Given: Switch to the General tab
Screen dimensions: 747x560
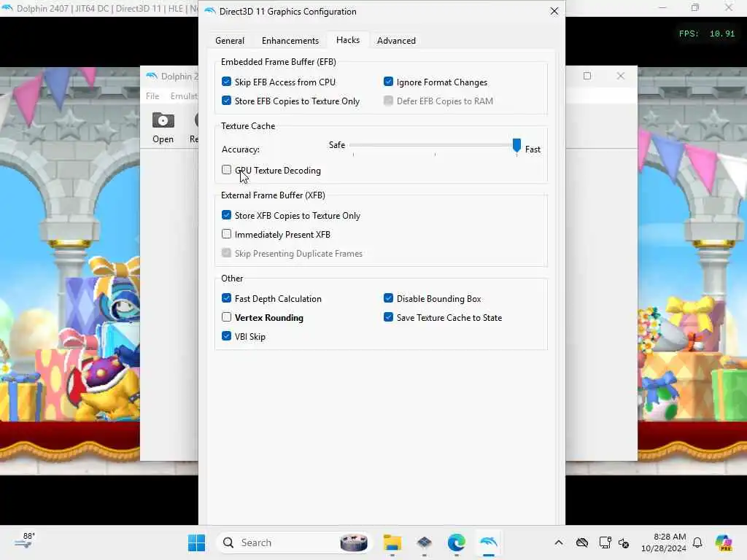Looking at the screenshot, I should 230,41.
